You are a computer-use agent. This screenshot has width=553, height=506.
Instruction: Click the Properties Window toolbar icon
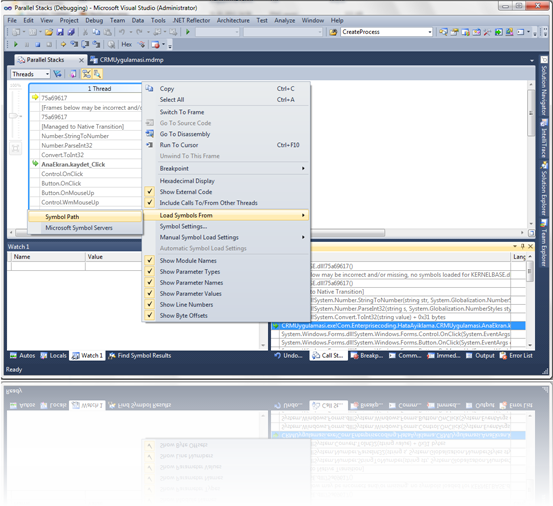454,32
